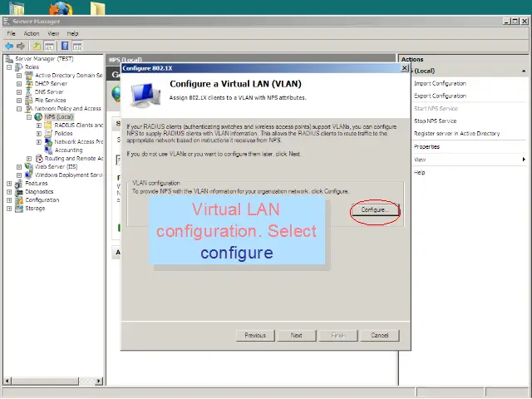The image size is (532, 399).
Task: Click the Web Server (IIS) icon
Action: pyautogui.click(x=29, y=166)
